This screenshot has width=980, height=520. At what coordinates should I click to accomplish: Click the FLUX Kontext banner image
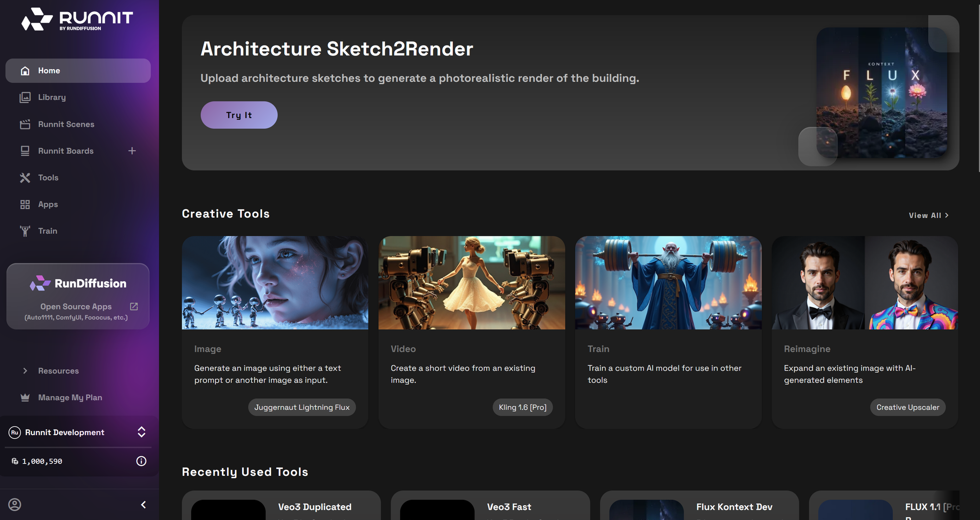click(x=882, y=93)
